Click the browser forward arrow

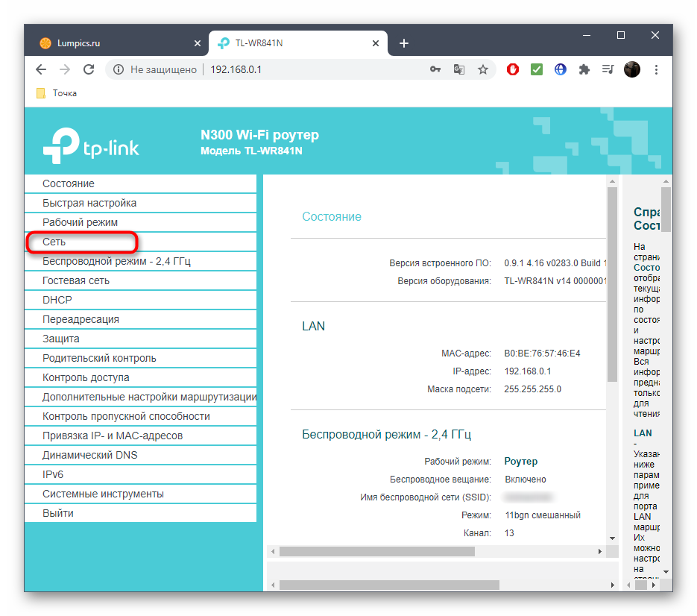pyautogui.click(x=65, y=69)
